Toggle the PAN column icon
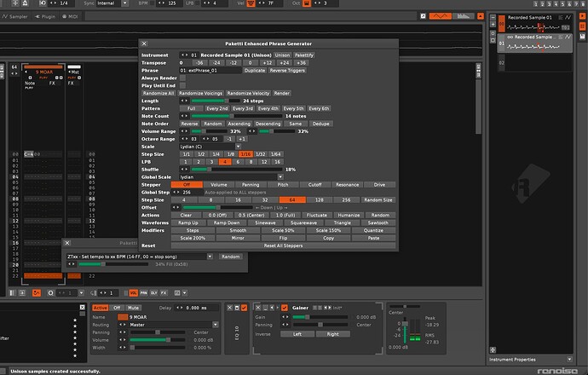 [144, 293]
